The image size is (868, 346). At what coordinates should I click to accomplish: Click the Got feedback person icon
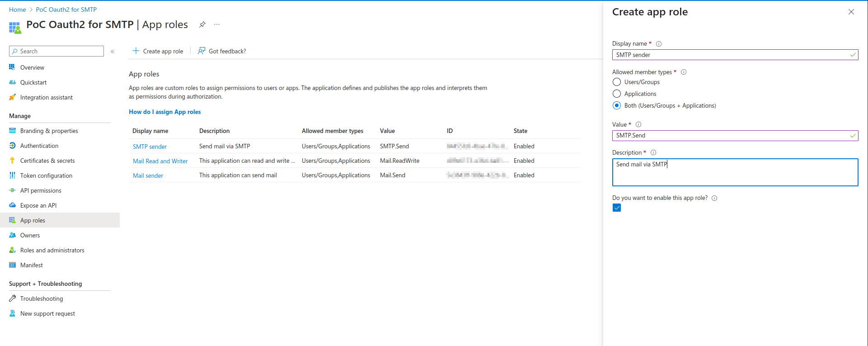click(x=202, y=51)
